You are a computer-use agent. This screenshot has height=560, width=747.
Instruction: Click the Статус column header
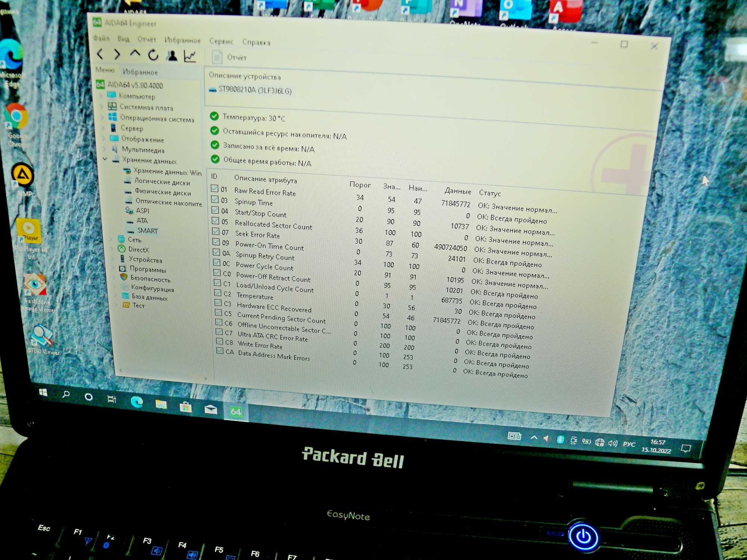click(x=490, y=193)
